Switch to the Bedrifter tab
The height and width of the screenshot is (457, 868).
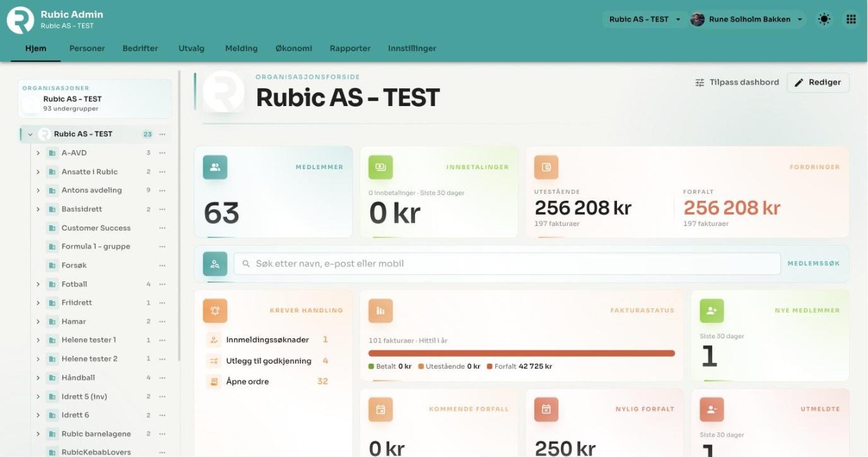point(140,49)
